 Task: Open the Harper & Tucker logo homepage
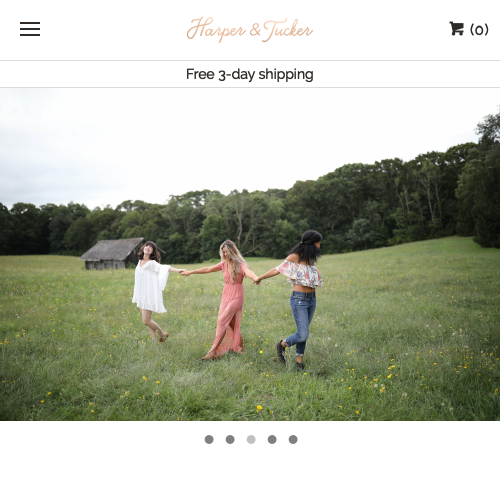tap(249, 29)
